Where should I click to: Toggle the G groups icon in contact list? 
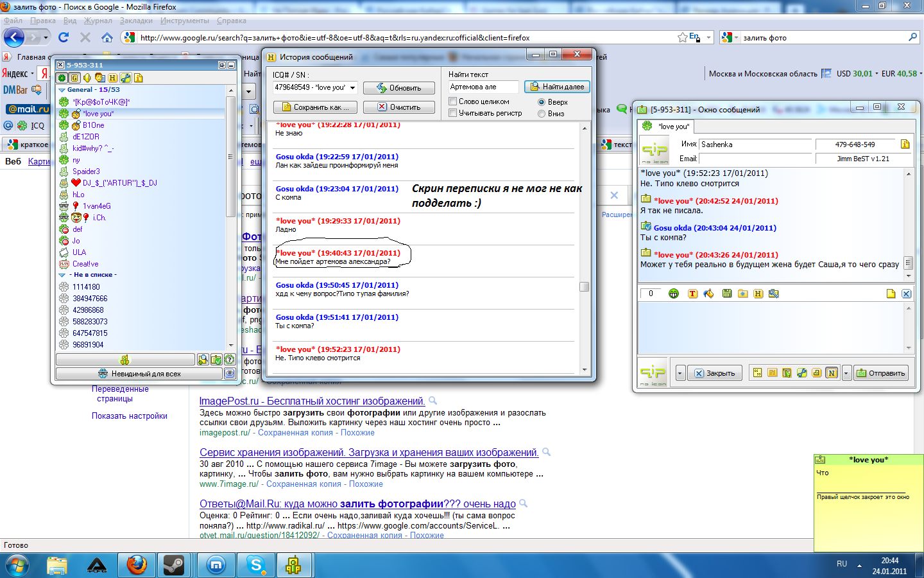point(74,78)
